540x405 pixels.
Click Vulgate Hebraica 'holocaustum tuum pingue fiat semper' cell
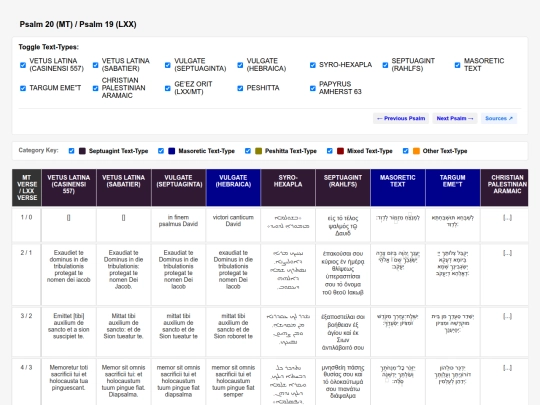pos(233,382)
